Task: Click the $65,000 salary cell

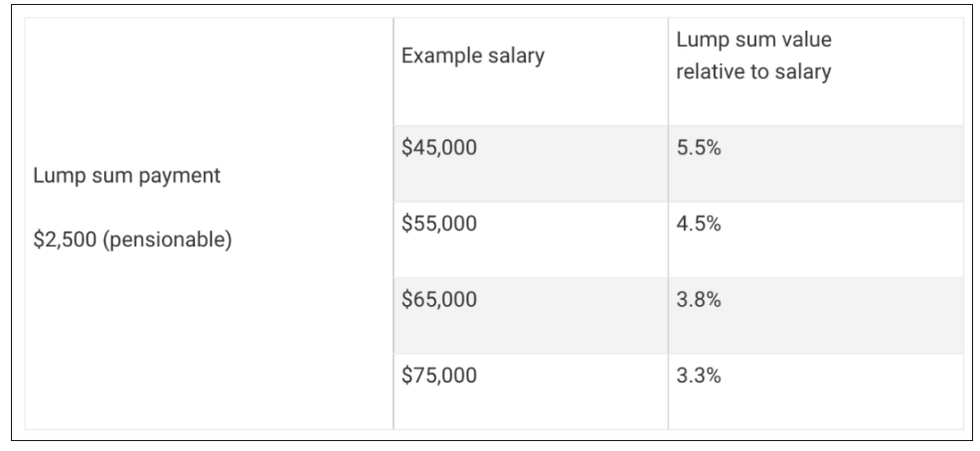Action: tap(439, 299)
